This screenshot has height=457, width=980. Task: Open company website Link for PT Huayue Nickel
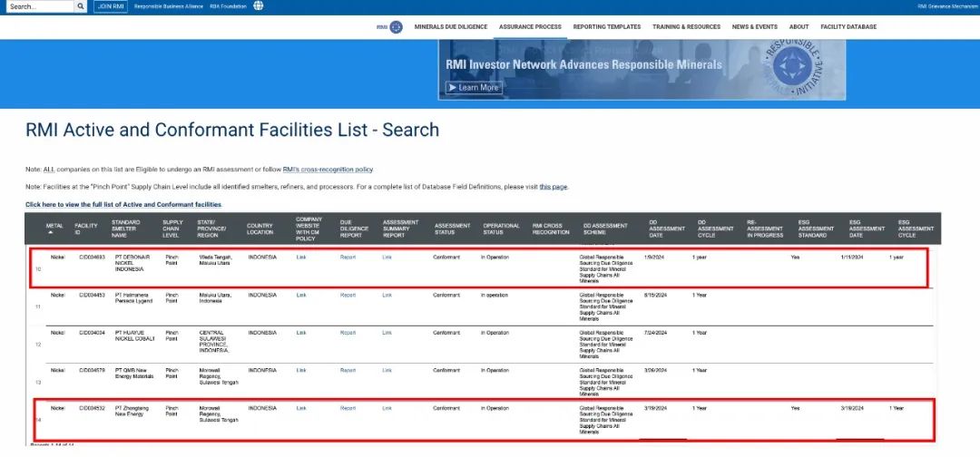(x=301, y=333)
